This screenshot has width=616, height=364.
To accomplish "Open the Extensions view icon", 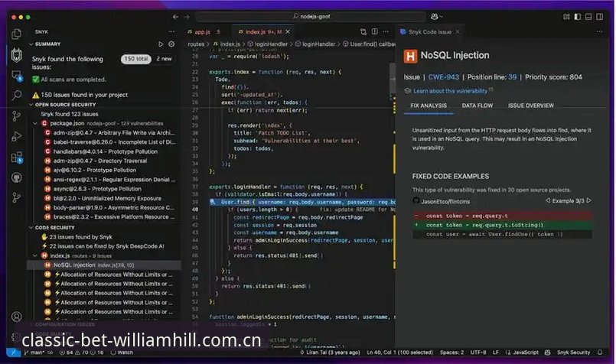I will click(x=17, y=158).
